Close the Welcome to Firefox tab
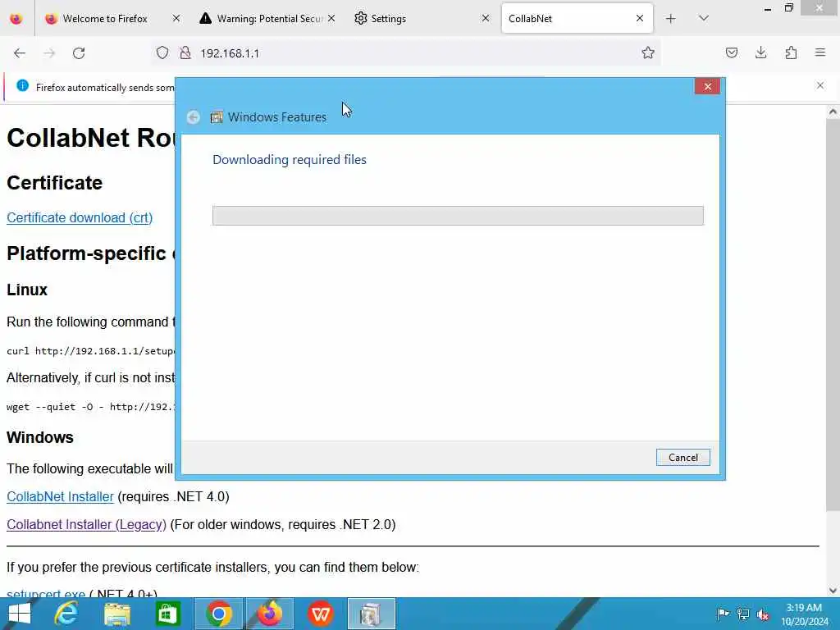Screen dimensions: 840x630 (176, 19)
